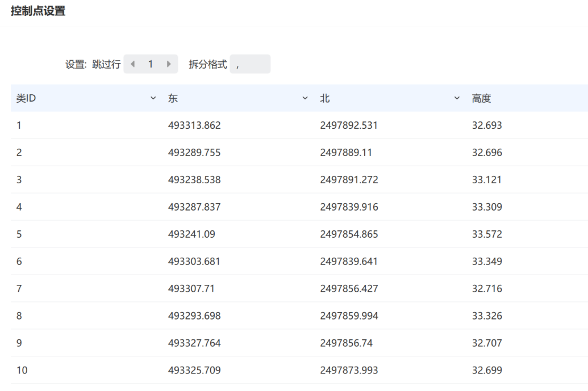
Task: Select east value 493303.681
Action: pyautogui.click(x=194, y=262)
